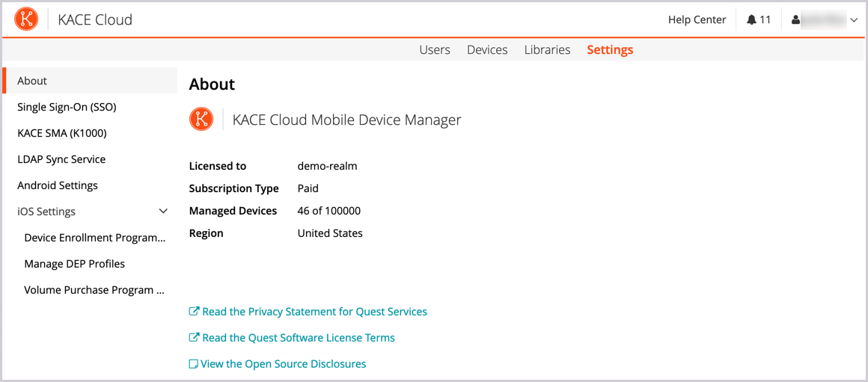Click the note icon beside Open Source Disclosures
The image size is (868, 382).
[194, 364]
